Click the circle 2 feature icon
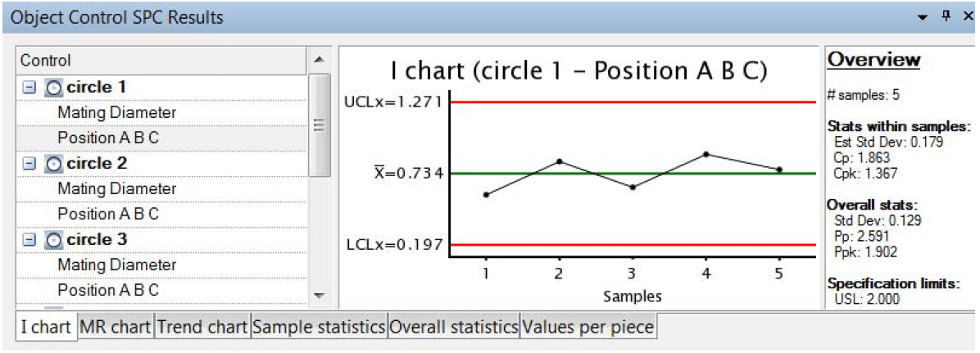This screenshot has height=353, width=980. [54, 165]
